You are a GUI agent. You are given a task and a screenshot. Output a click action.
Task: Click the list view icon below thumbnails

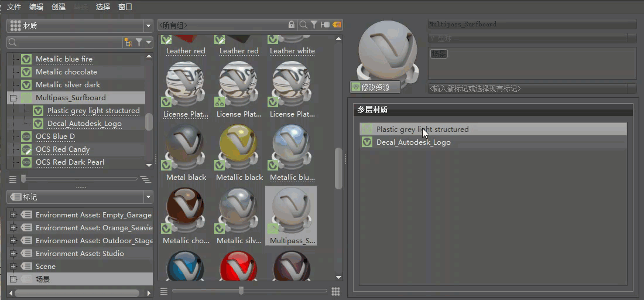(164, 291)
